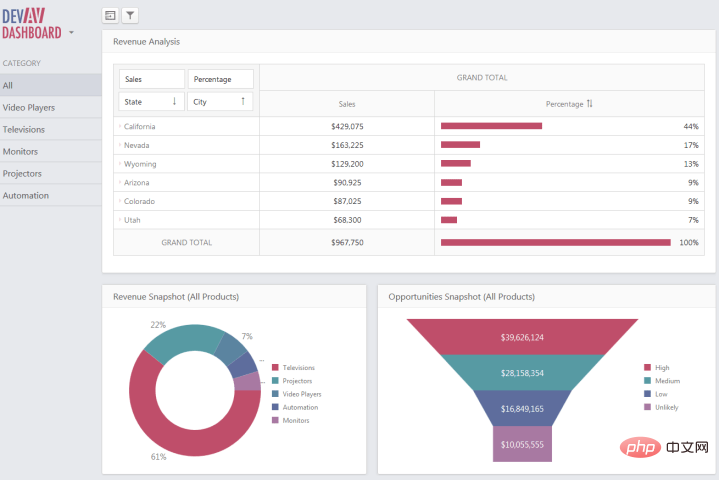The image size is (719, 480).
Task: Expand the California row
Action: pos(120,126)
